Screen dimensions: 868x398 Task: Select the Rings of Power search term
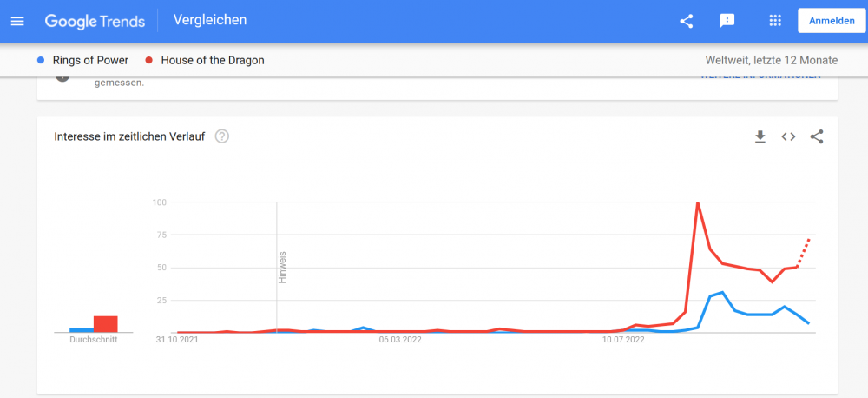click(x=90, y=61)
